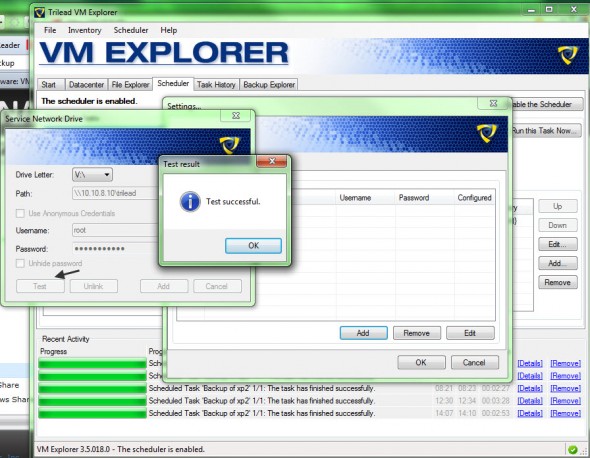
Task: Click the Password field
Action: tap(115, 248)
